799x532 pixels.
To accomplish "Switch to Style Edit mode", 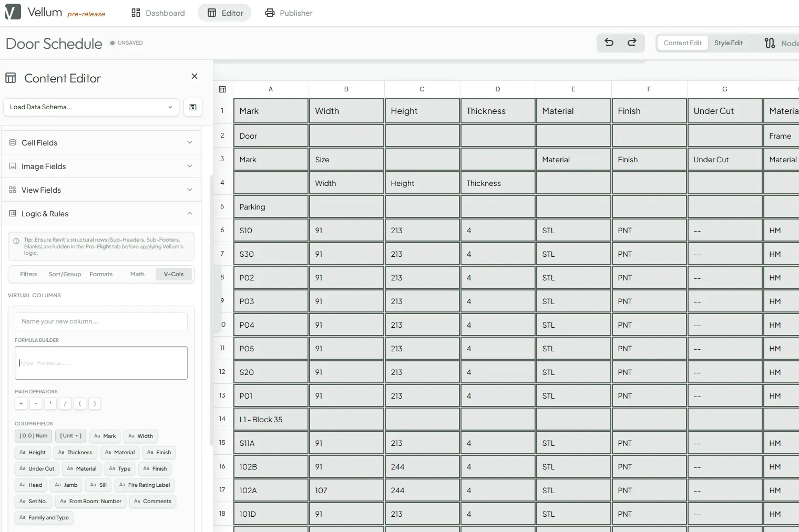I will tap(728, 43).
